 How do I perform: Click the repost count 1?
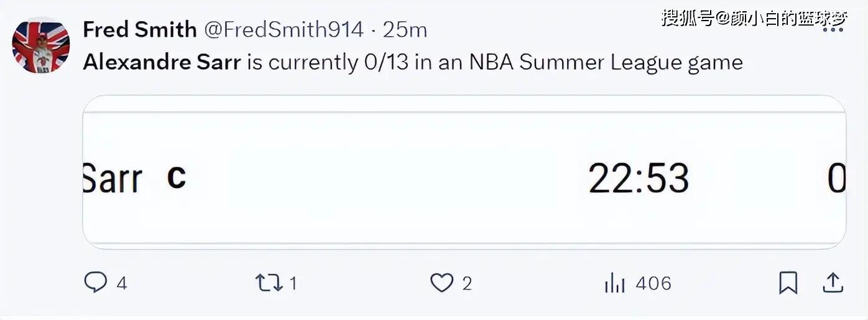click(x=293, y=284)
